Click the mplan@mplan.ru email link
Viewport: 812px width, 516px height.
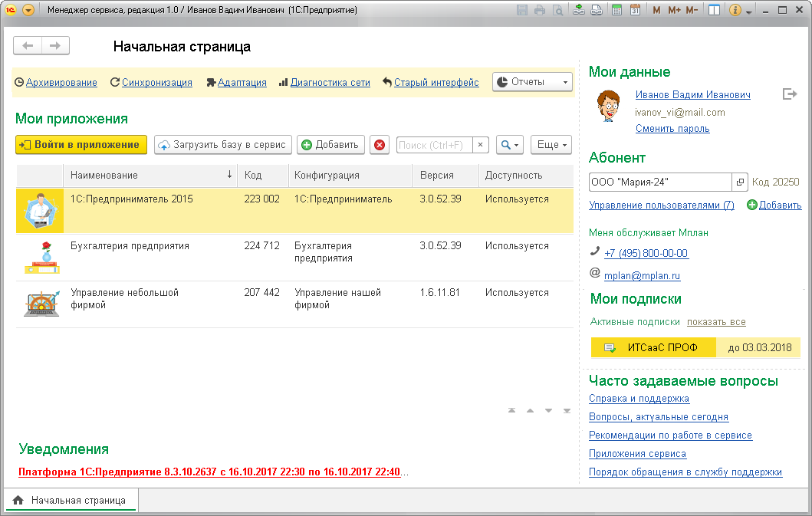[x=642, y=276]
